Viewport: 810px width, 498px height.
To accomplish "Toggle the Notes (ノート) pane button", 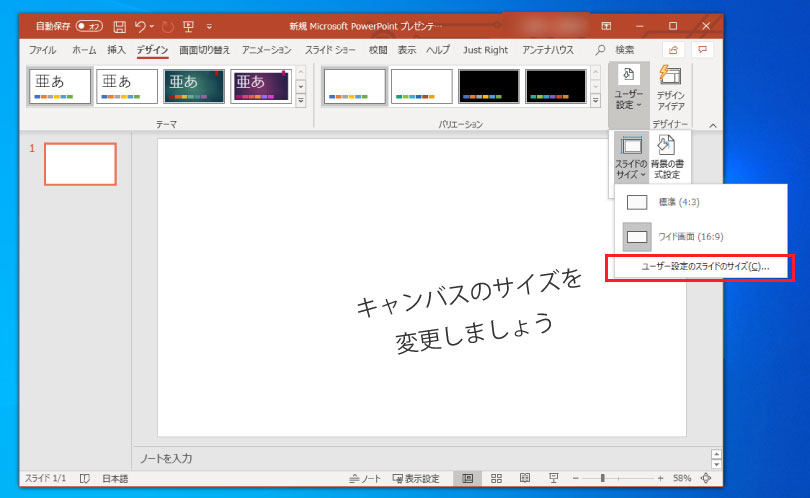I will pos(364,479).
